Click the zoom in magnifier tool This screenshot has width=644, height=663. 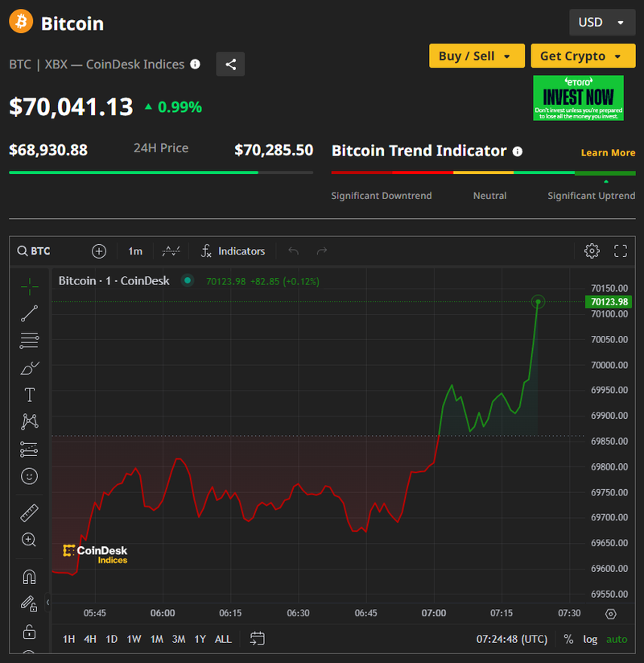[29, 540]
